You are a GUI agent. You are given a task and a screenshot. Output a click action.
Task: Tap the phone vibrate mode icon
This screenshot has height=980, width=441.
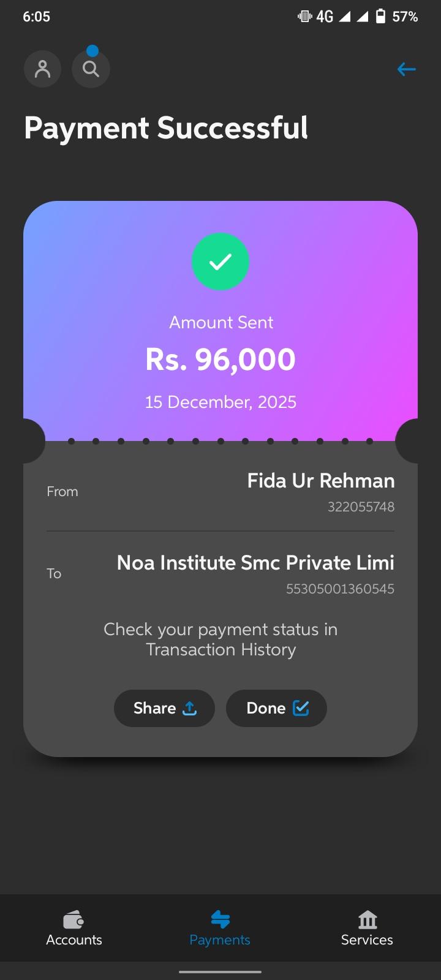pyautogui.click(x=304, y=17)
